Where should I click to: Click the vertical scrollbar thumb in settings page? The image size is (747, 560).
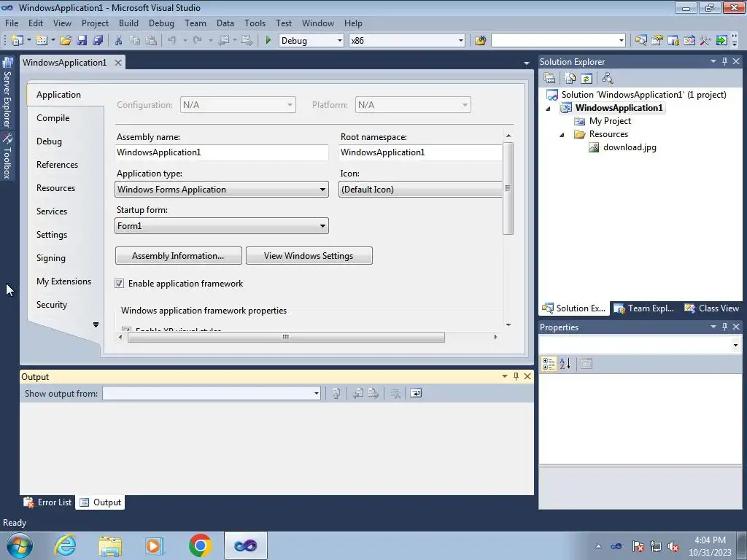[x=508, y=188]
